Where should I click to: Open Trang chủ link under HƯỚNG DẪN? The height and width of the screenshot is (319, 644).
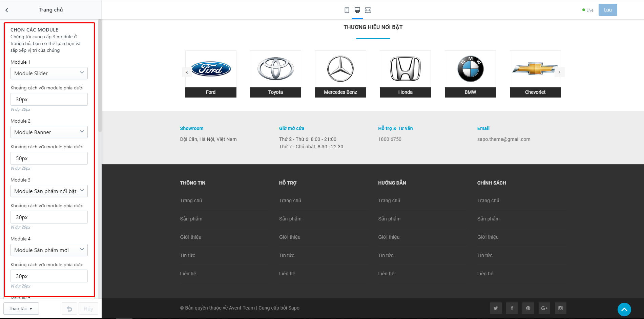389,200
